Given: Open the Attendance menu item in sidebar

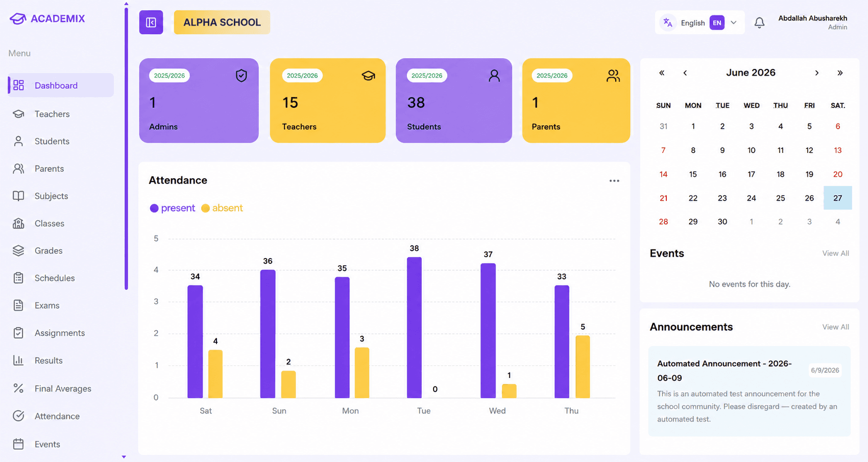Looking at the screenshot, I should [x=61, y=416].
